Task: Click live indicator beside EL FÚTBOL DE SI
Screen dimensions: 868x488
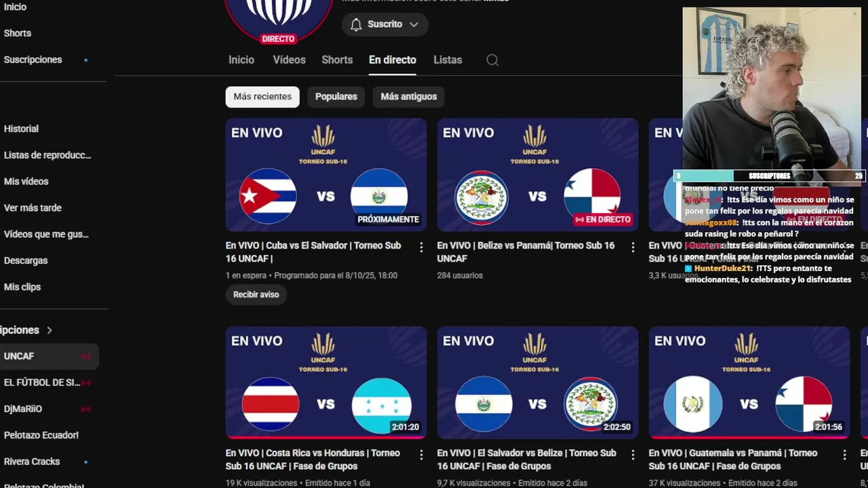Action: pyautogui.click(x=85, y=382)
